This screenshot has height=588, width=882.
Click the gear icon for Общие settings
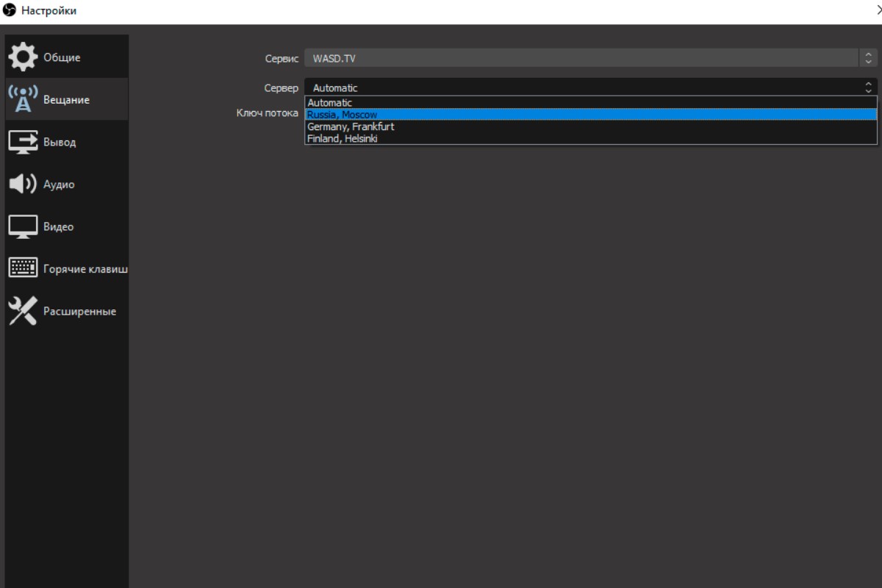23,57
